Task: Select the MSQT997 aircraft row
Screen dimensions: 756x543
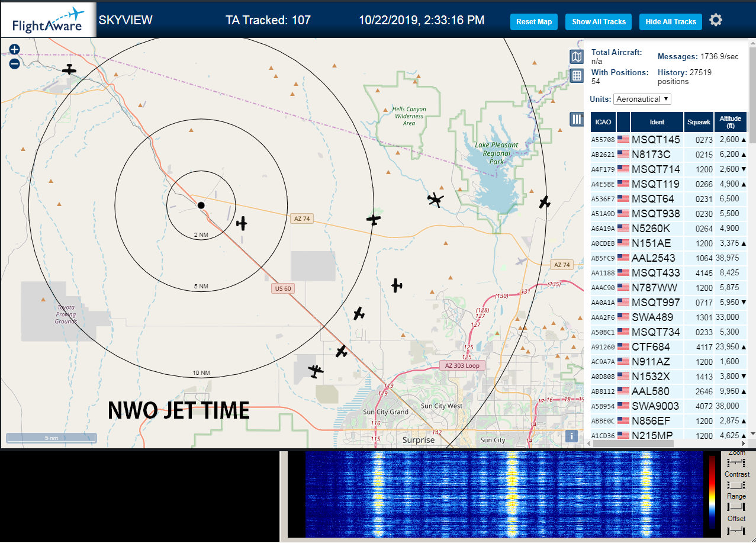Action: click(x=669, y=303)
